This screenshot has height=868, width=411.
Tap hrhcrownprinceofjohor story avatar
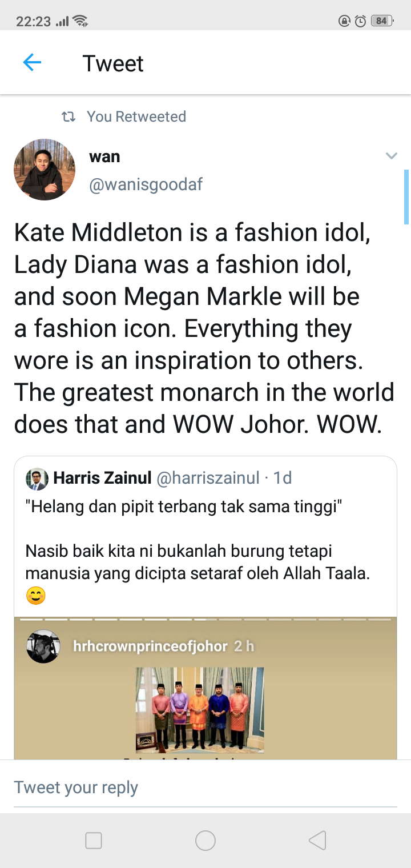point(43,646)
